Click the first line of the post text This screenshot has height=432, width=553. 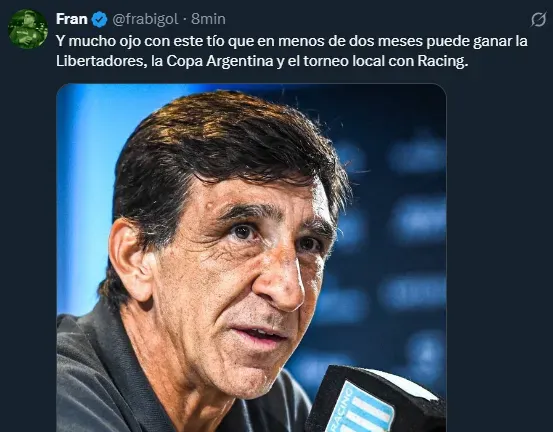[x=292, y=41]
